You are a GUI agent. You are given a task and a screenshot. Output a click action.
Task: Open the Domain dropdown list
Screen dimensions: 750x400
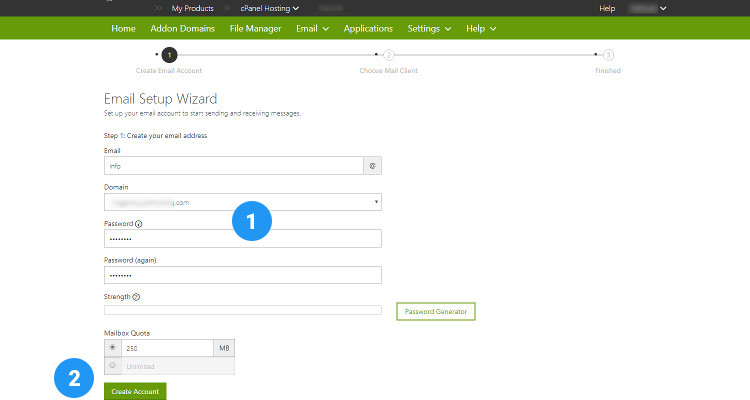243,202
